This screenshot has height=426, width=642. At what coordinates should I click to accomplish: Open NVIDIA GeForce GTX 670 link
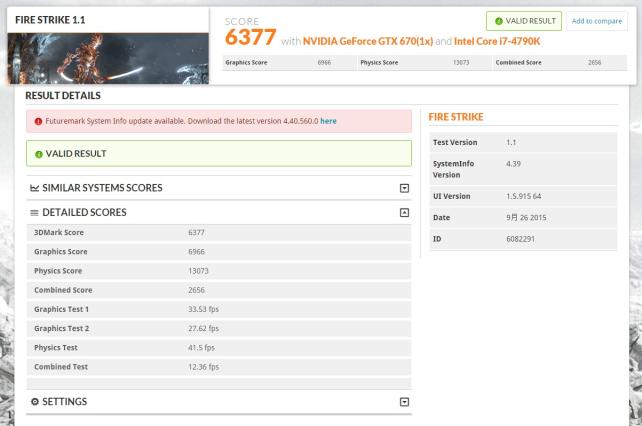368,41
